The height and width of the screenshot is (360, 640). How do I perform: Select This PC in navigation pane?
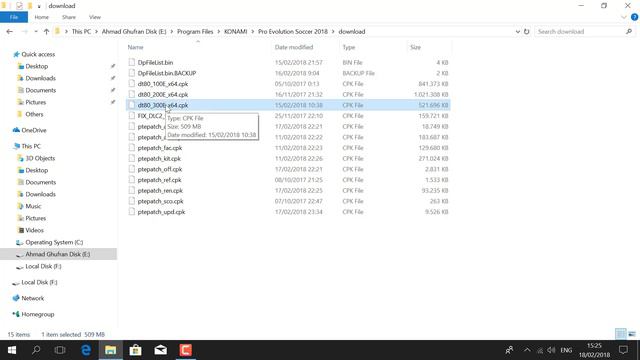[x=31, y=146]
